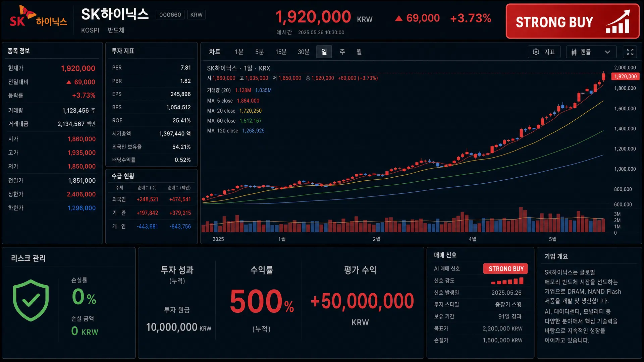Click the 투자 스타일 value 중장기 스윙
Viewport: 644px width, 362px height.
pos(508,305)
